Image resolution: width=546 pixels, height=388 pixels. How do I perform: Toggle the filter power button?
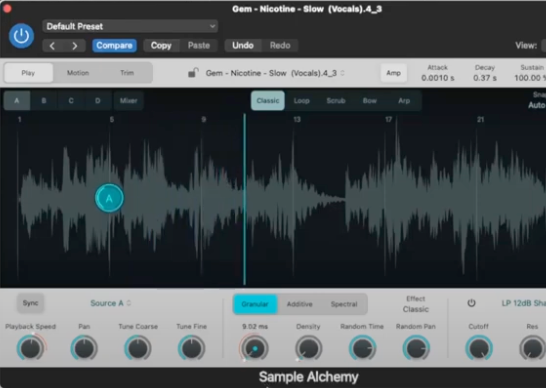click(471, 303)
